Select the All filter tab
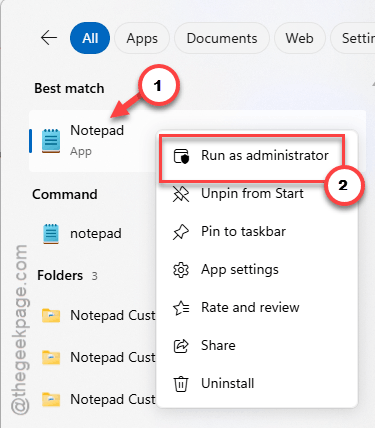The height and width of the screenshot is (428, 375). tap(90, 38)
